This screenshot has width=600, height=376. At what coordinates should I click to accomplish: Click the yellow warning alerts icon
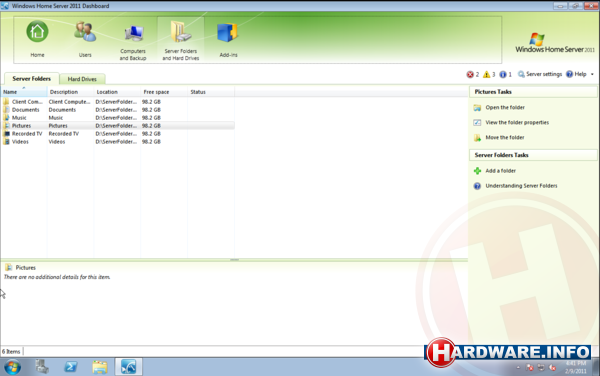[486, 74]
